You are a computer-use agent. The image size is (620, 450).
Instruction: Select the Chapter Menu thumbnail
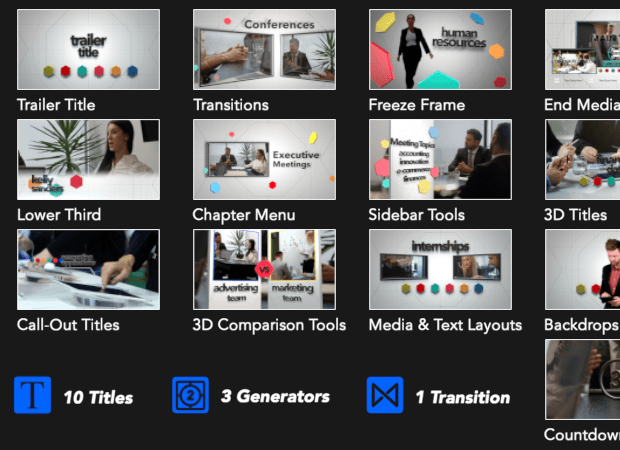265,159
